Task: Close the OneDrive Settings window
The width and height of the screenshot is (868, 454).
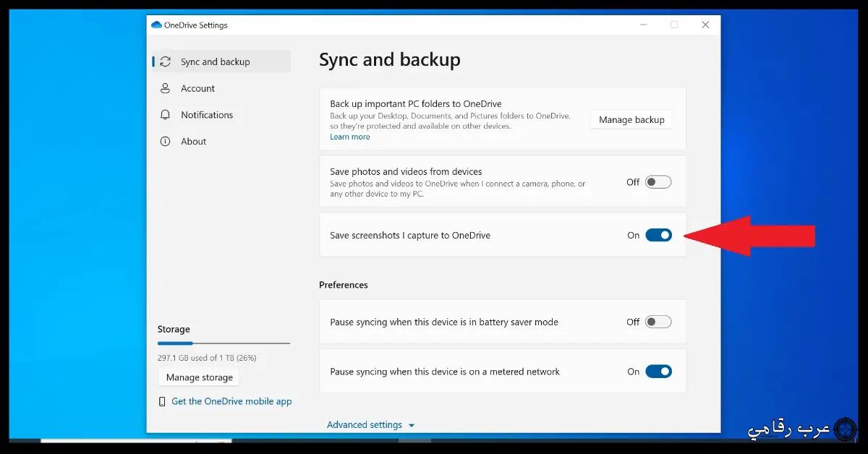Action: pyautogui.click(x=705, y=25)
